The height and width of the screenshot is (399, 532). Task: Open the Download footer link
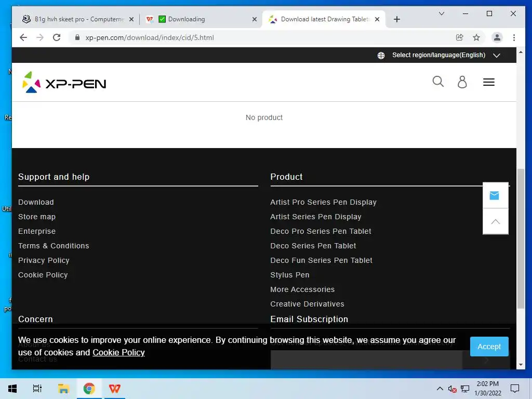coord(36,202)
